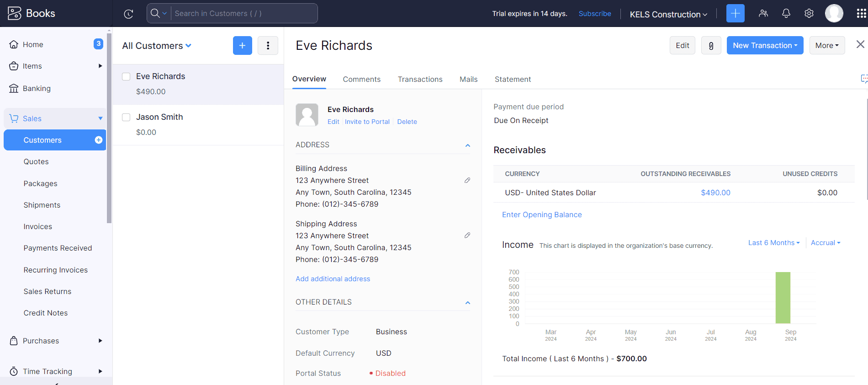Close the customer detail panel

tap(860, 44)
